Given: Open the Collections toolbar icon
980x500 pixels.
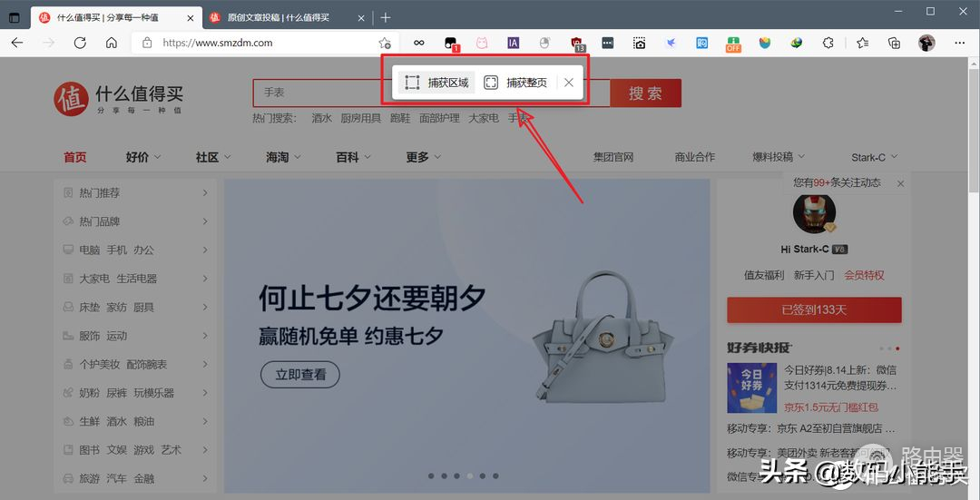Looking at the screenshot, I should pos(894,43).
